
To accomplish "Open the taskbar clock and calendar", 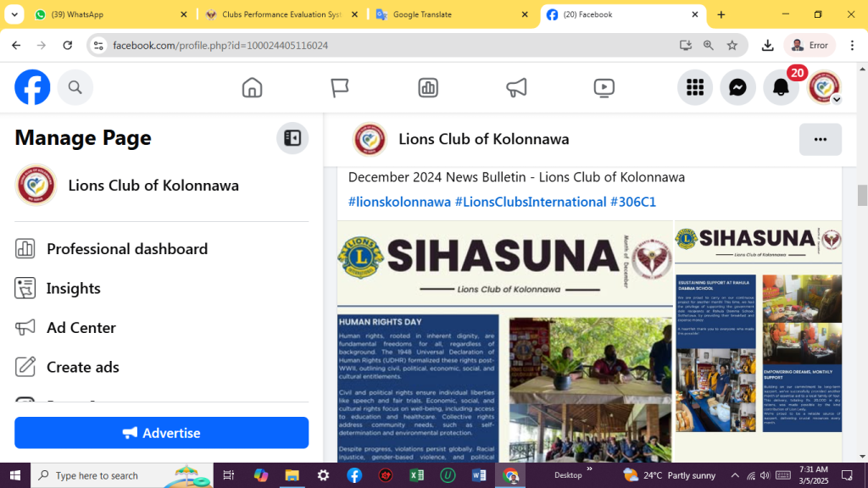I will [813, 475].
